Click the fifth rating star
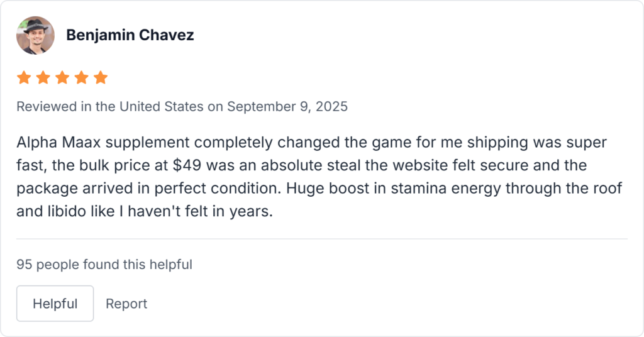The image size is (644, 337). click(101, 78)
